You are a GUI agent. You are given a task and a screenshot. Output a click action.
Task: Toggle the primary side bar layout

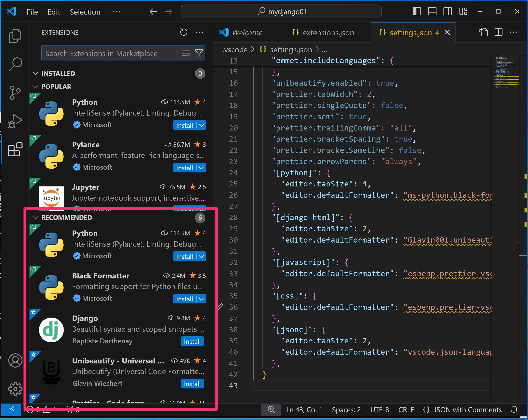coord(417,11)
